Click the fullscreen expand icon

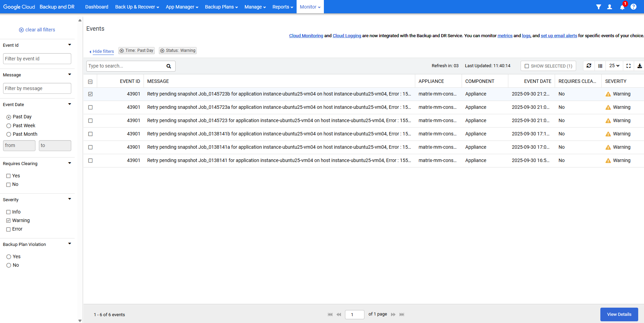point(628,66)
